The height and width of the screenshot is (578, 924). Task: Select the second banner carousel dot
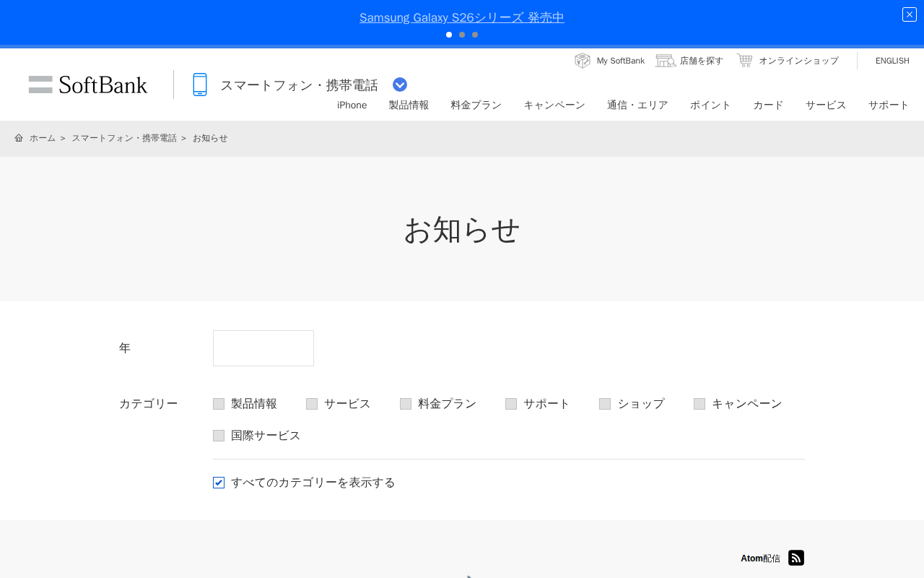click(x=462, y=35)
